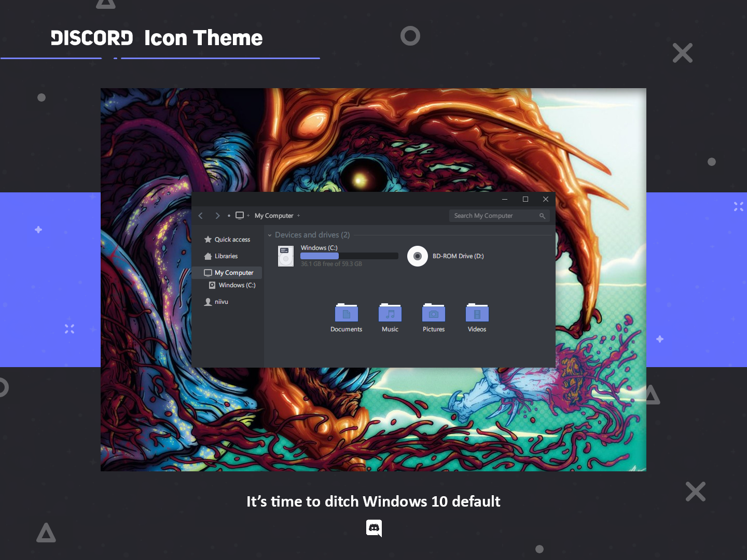Click the Documents folder name
This screenshot has height=560, width=747.
tap(347, 329)
